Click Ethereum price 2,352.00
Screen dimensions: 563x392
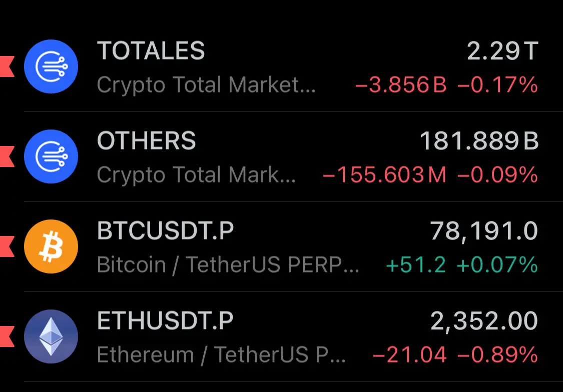pyautogui.click(x=484, y=321)
